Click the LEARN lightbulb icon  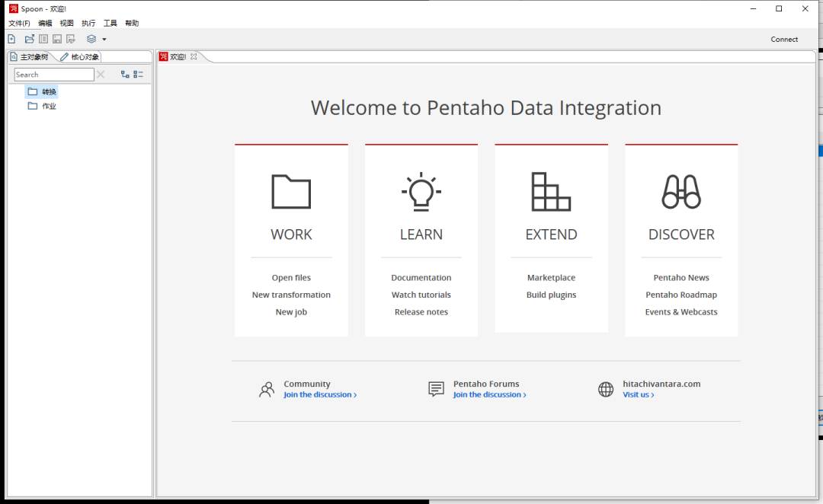(x=421, y=191)
